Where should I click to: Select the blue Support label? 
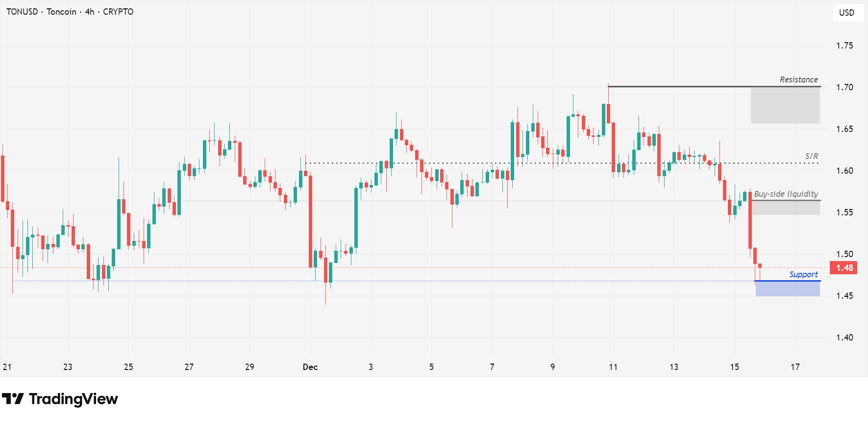tap(803, 274)
